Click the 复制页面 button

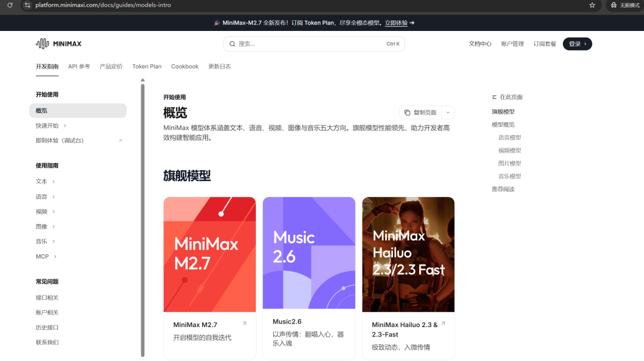pos(420,113)
